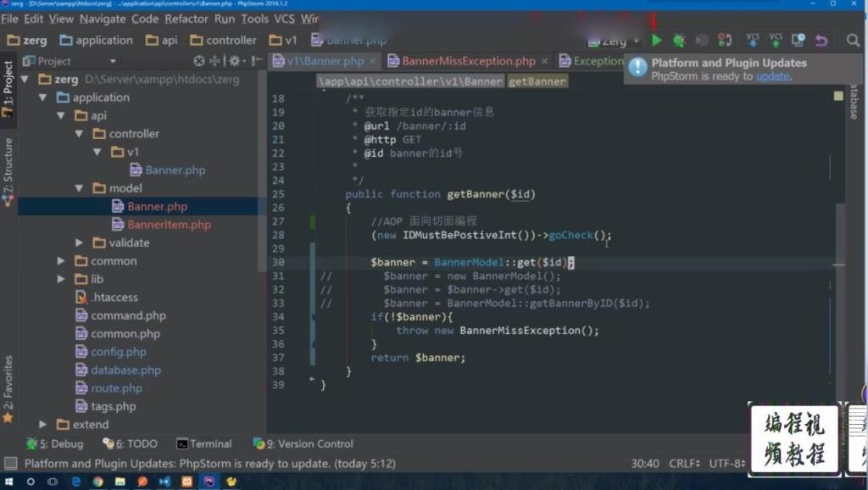The width and height of the screenshot is (868, 490).
Task: Select BannerItem.php in the model folder
Action: click(x=169, y=225)
